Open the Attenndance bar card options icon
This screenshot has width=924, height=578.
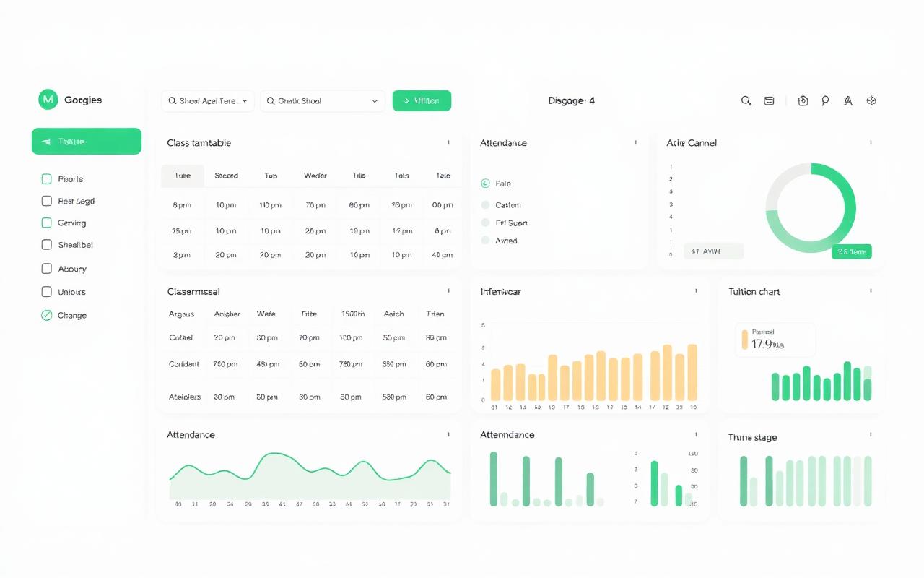pyautogui.click(x=696, y=434)
